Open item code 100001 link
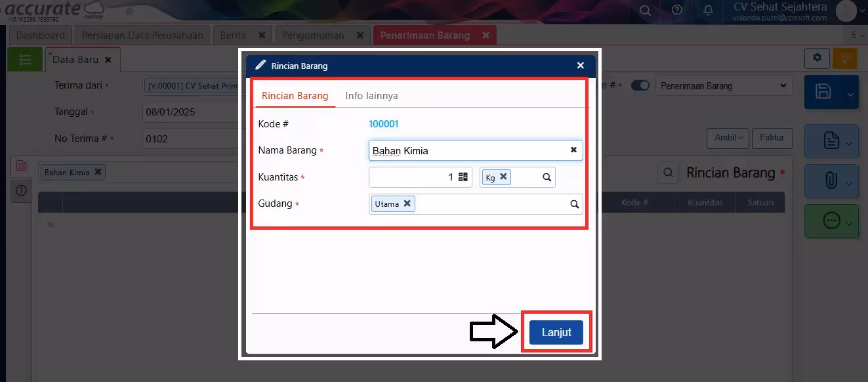Viewport: 868px width, 382px height. click(384, 124)
